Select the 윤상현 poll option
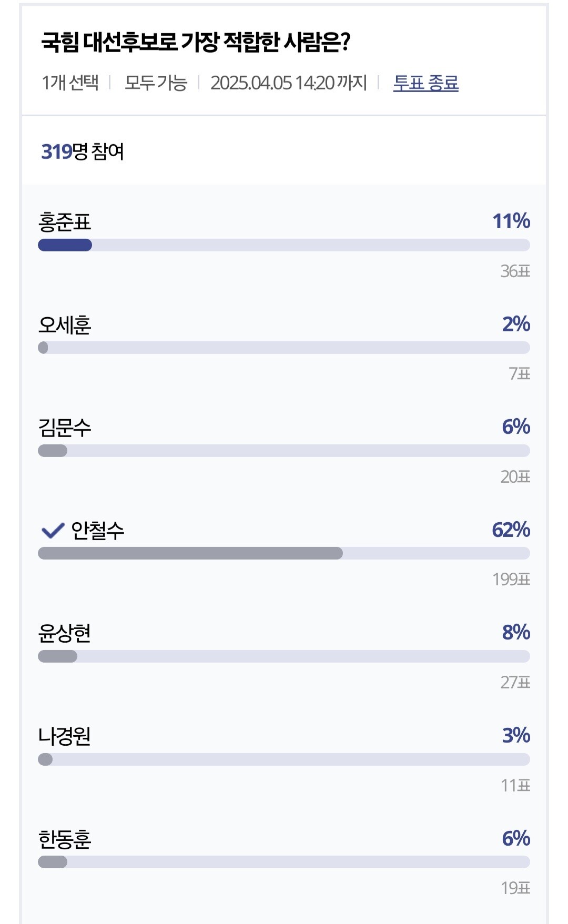The image size is (568, 924). click(x=65, y=633)
